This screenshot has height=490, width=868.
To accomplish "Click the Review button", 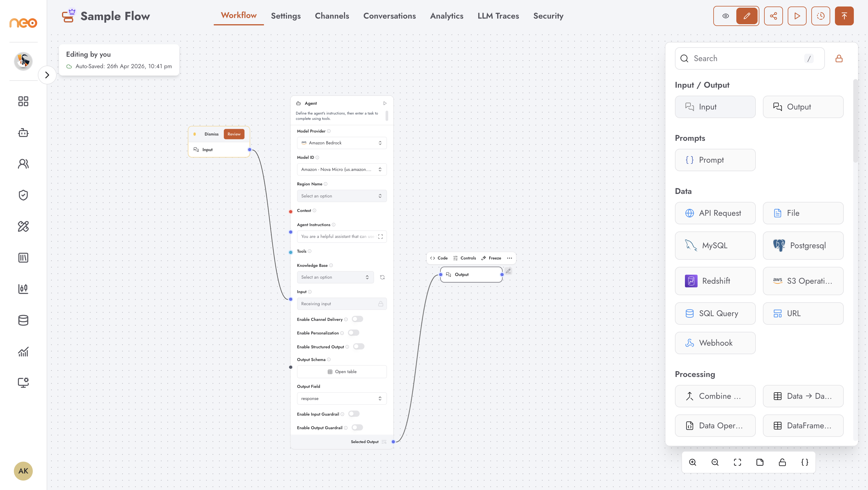I will [234, 134].
